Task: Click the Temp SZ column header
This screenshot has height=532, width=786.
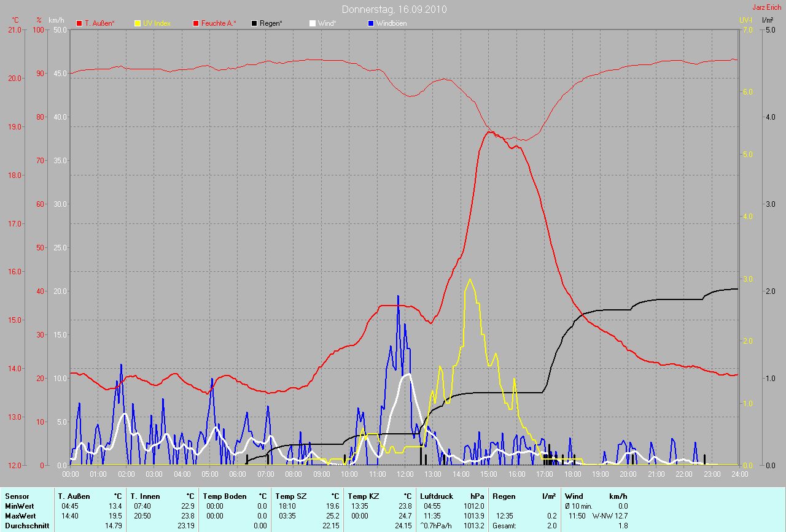Action: pos(290,496)
